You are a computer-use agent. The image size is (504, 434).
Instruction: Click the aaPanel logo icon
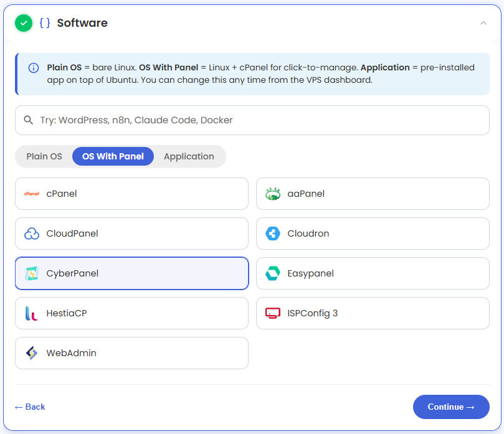(273, 194)
